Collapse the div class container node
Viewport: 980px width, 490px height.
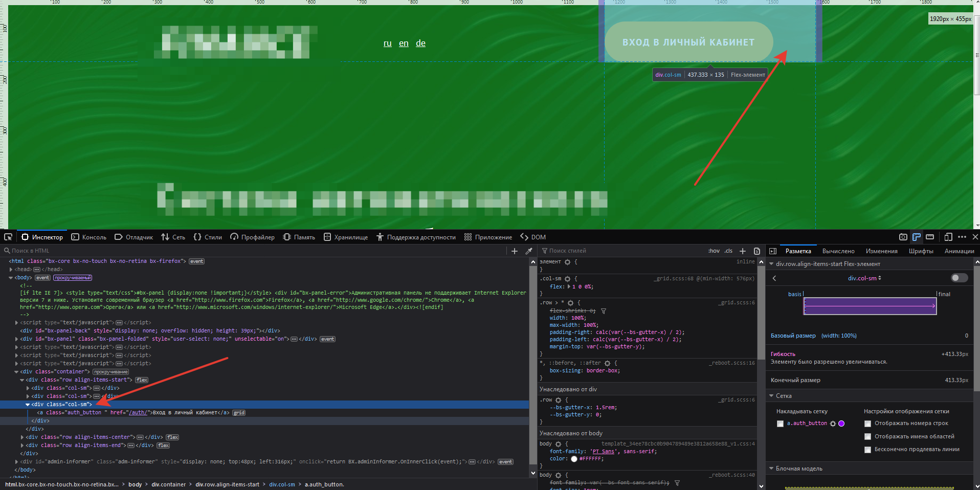click(x=16, y=372)
